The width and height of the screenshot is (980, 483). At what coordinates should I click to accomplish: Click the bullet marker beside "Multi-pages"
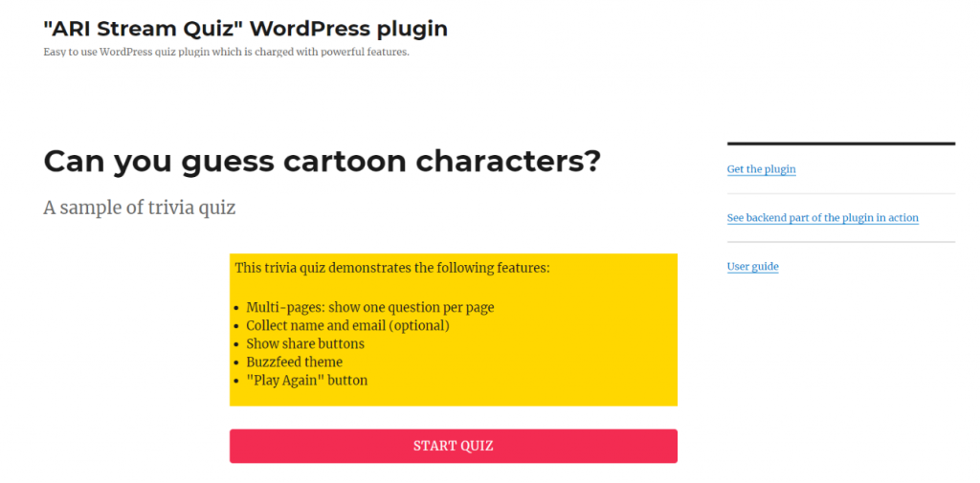(236, 308)
